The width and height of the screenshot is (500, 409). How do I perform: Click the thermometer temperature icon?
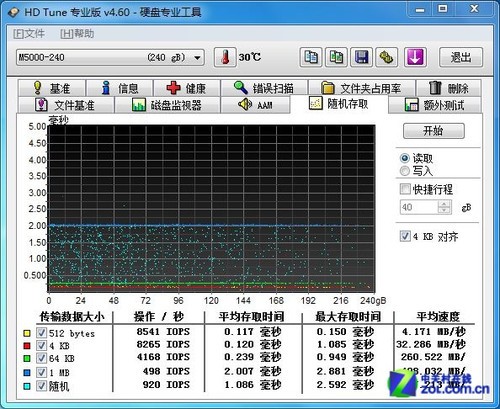[225, 57]
